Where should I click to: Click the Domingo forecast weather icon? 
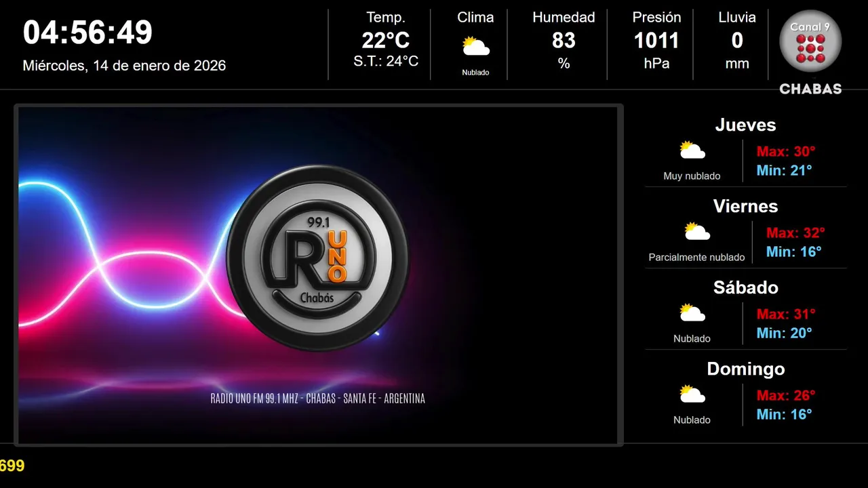pyautogui.click(x=692, y=394)
